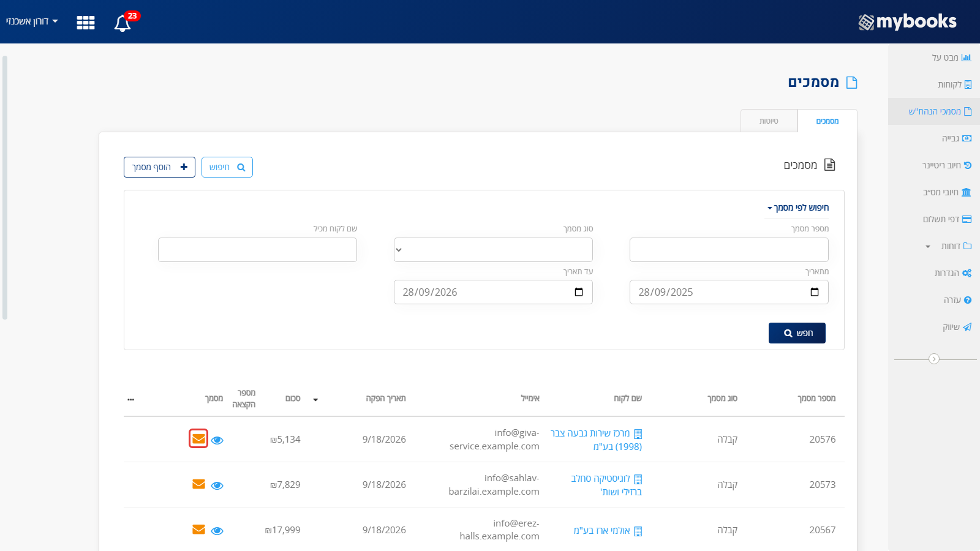Collapse the חיפוש לפי מסמך section

(x=798, y=208)
